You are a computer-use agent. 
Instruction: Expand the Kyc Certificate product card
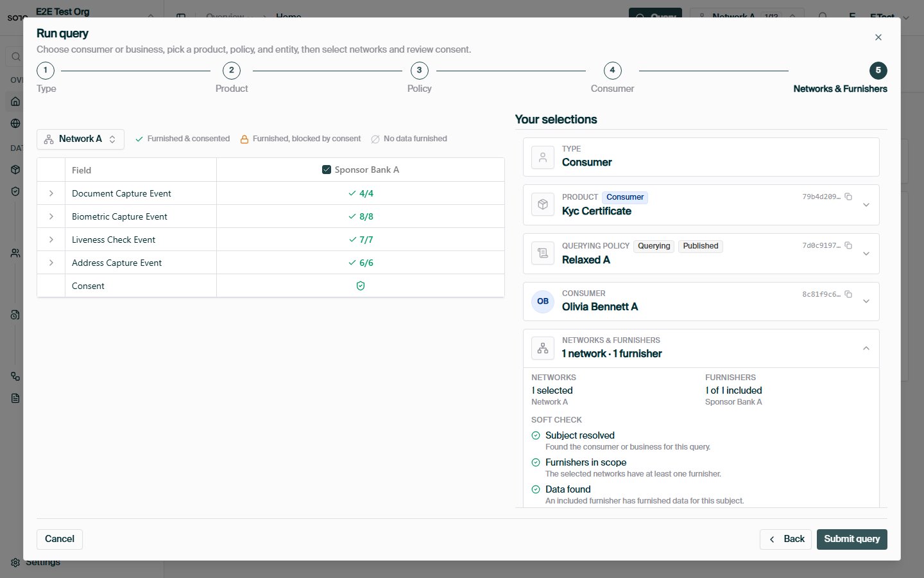click(866, 205)
